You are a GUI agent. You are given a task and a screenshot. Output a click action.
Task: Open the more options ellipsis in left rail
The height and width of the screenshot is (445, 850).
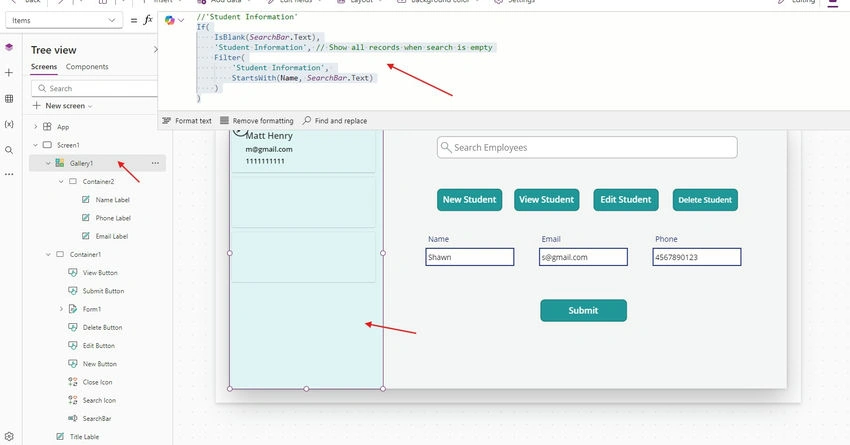[9, 175]
